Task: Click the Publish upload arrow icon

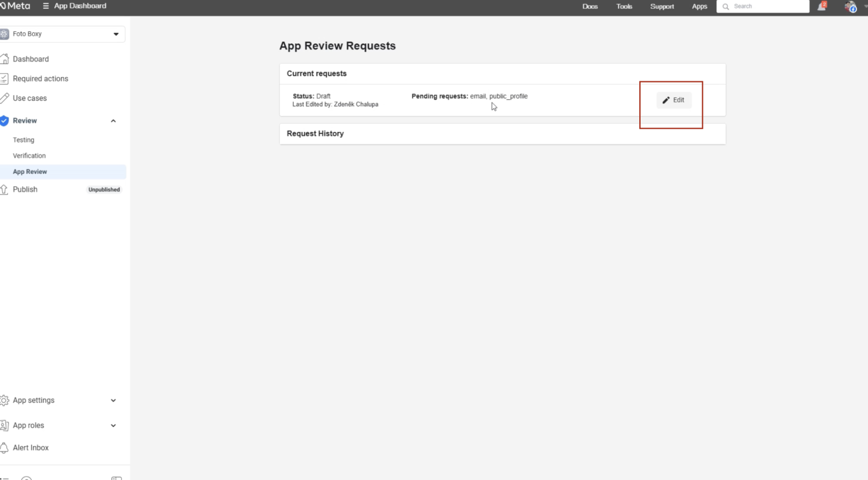Action: pos(4,190)
